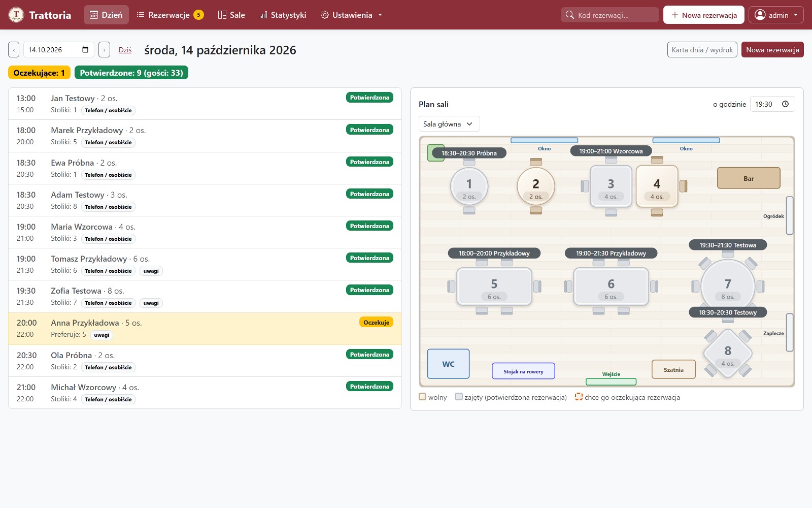Select square table 3 on plan
812x508 pixels.
pos(611,186)
